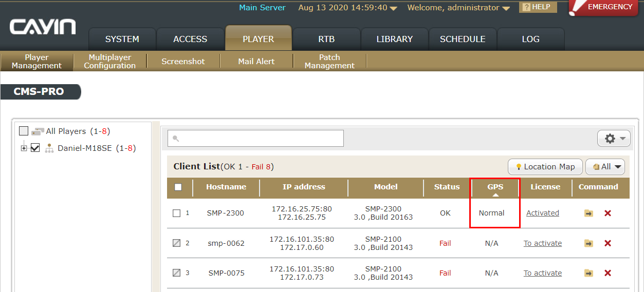Screen dimensions: 644x292
Task: Click the move icon for smp-0062
Action: (589, 243)
